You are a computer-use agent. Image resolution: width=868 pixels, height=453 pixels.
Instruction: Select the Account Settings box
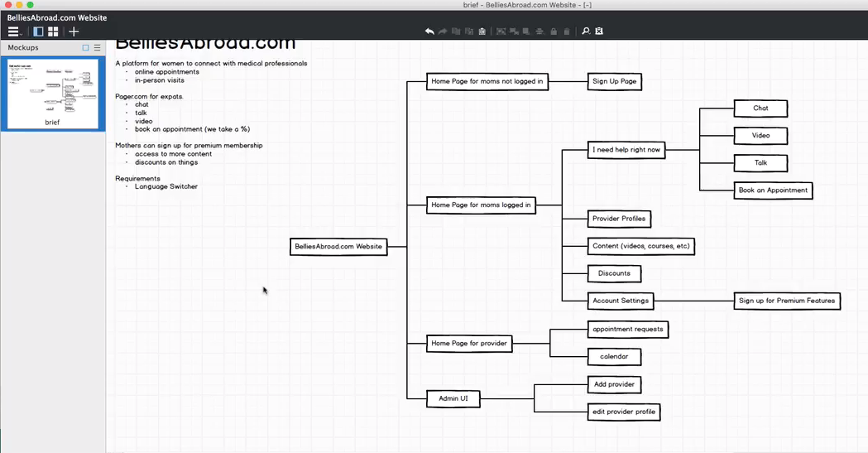click(x=621, y=301)
